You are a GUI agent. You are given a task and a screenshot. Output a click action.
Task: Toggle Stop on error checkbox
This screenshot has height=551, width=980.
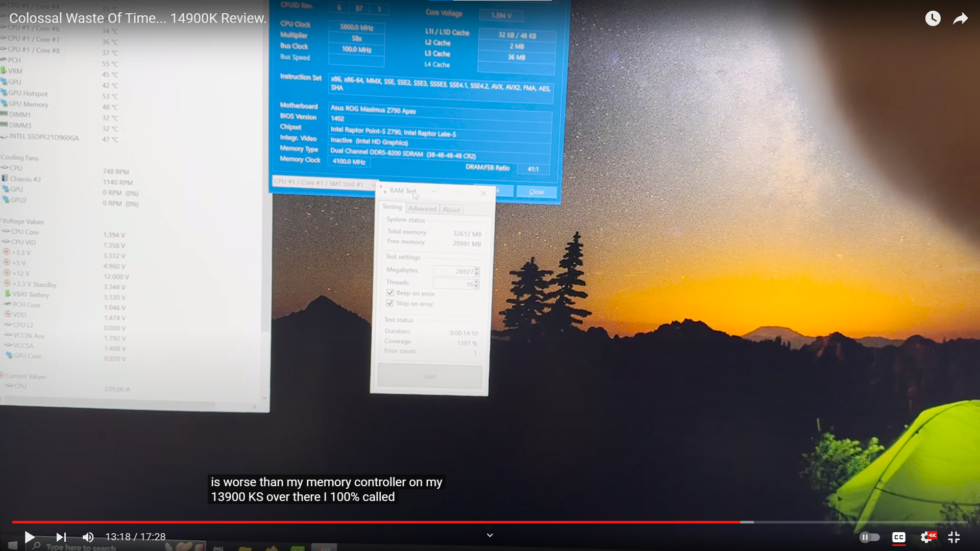390,304
